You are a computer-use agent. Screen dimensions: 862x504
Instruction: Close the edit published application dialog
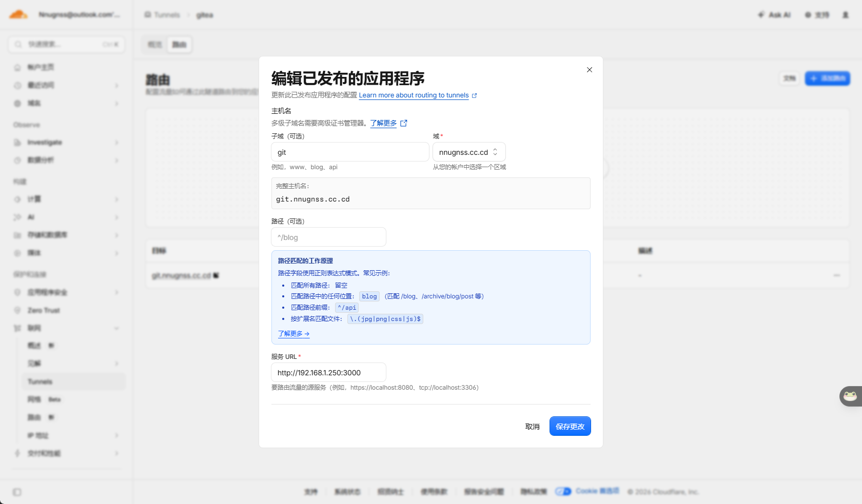pyautogui.click(x=590, y=70)
